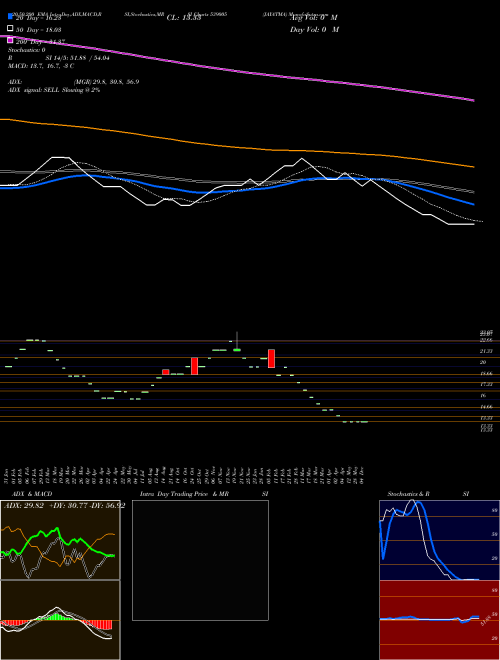Image resolution: width=500 pixels, height=660 pixels.
Task: Click the 'Stochastics & R' panel title
Action: [x=408, y=494]
